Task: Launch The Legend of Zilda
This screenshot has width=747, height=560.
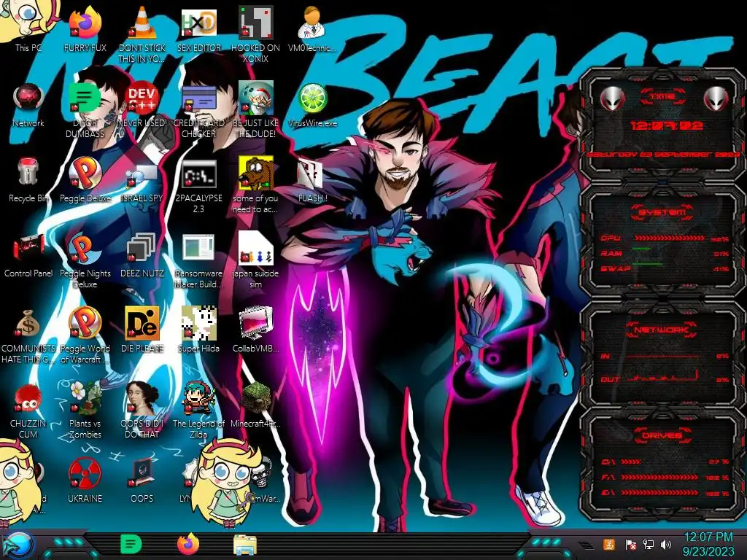Action: [x=198, y=411]
